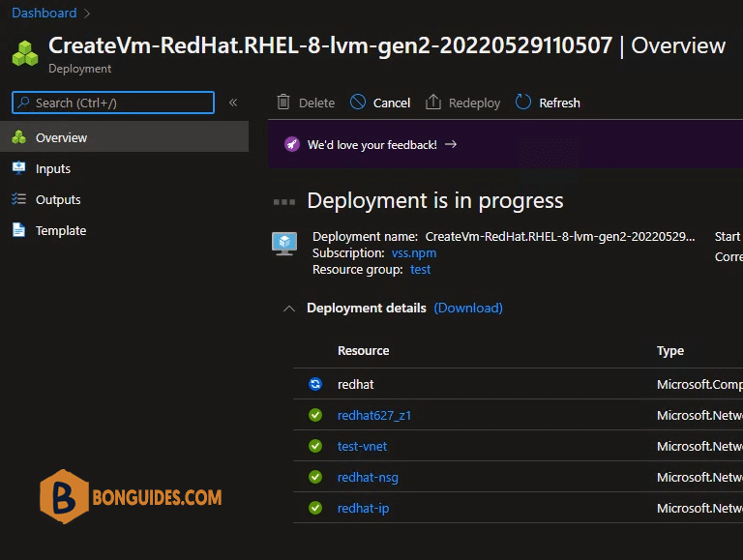Click the virtual machine monitor icon
The width and height of the screenshot is (743, 560).
tap(284, 244)
